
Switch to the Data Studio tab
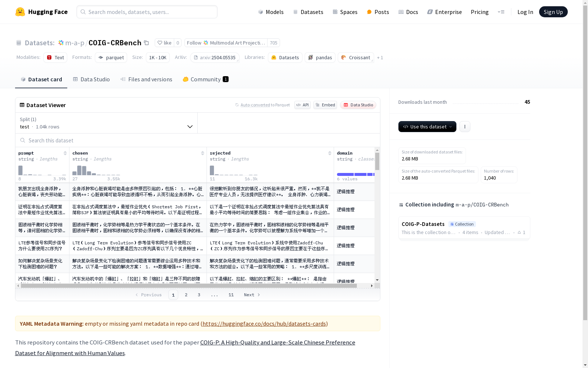pyautogui.click(x=92, y=79)
